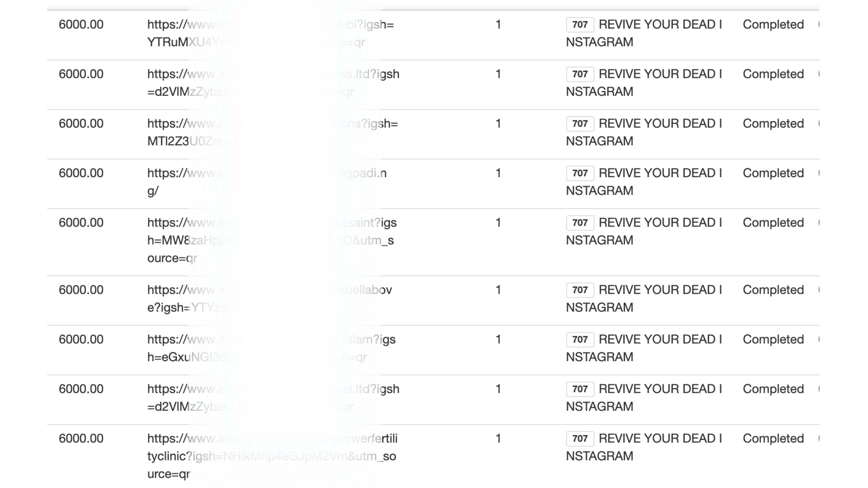Image resolution: width=868 pixels, height=488 pixels.
Task: Select REVIVE YOUR DEAD INSTAGRAM in ations?igsh row
Action: [x=644, y=132]
